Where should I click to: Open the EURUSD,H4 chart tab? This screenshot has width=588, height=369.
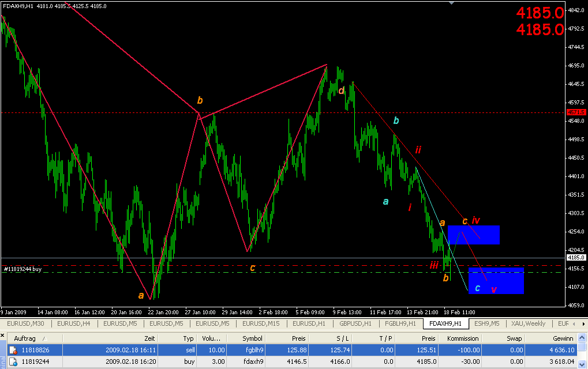pos(73,323)
